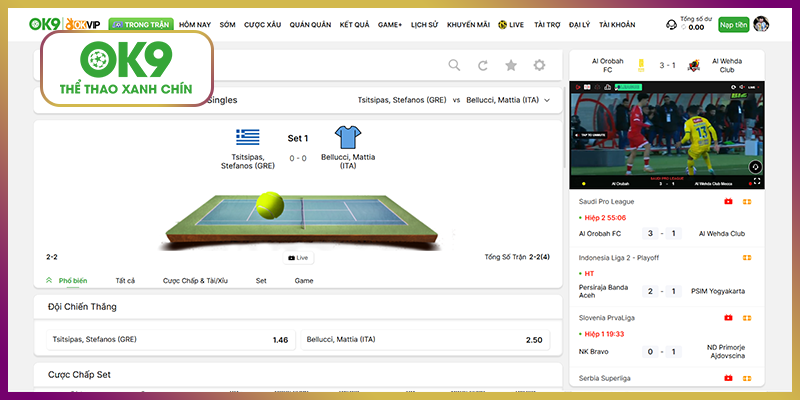Screen dimensions: 800x400
Task: Click the OKVIP logo in header
Action: click(x=87, y=24)
